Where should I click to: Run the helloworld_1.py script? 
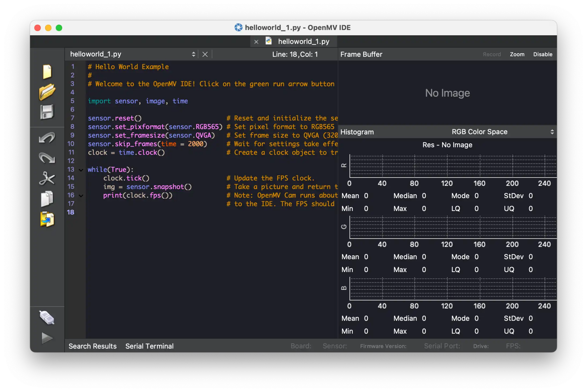click(47, 338)
